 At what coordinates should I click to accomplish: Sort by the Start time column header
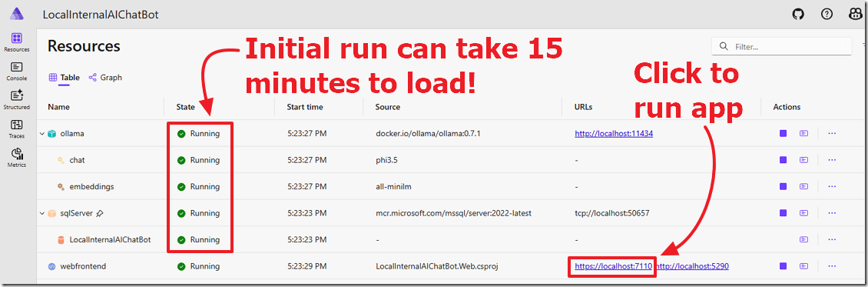coord(305,107)
